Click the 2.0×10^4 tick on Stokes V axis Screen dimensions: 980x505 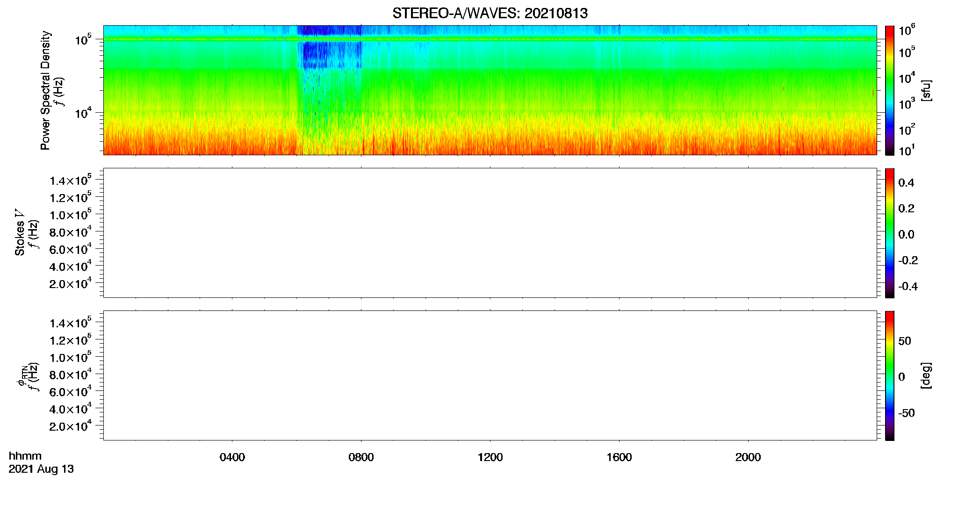(71, 283)
